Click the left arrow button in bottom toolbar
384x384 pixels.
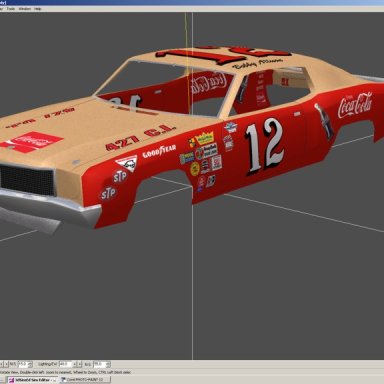click(1, 364)
